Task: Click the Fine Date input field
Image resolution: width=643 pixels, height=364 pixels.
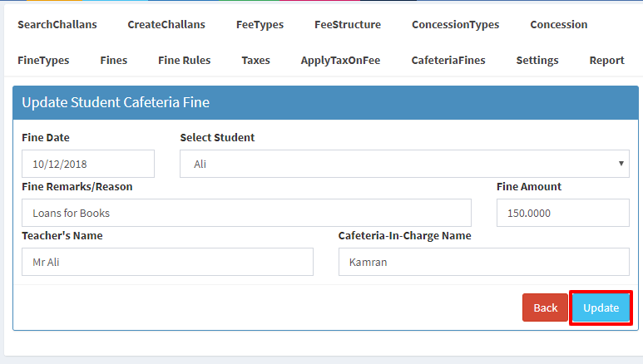Action: pos(88,164)
